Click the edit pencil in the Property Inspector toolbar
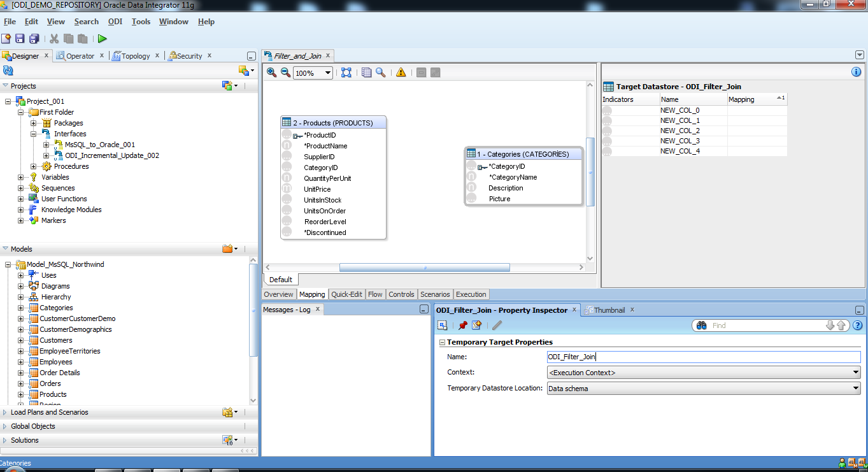This screenshot has height=472, width=868. click(x=497, y=325)
